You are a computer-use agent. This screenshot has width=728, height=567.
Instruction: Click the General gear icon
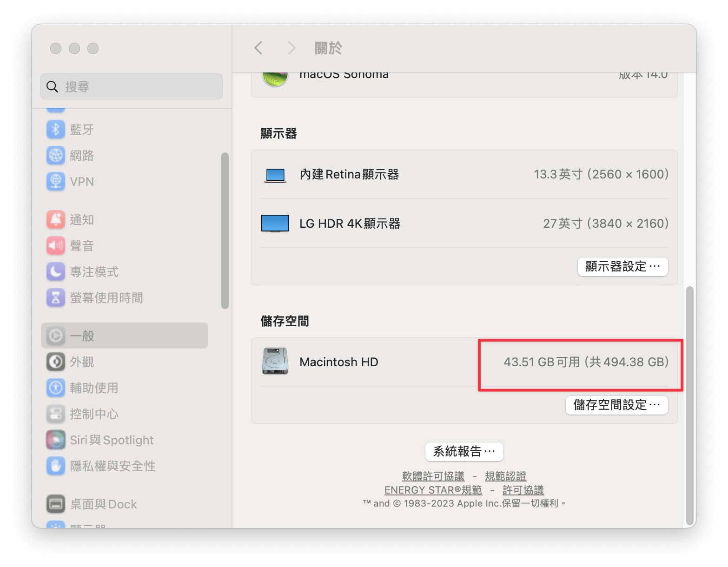pyautogui.click(x=56, y=336)
